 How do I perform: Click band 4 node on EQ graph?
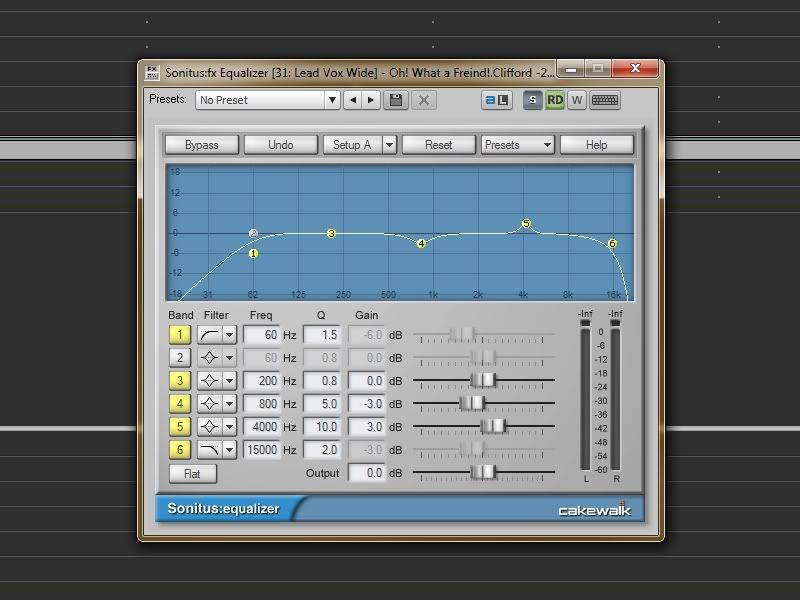422,243
